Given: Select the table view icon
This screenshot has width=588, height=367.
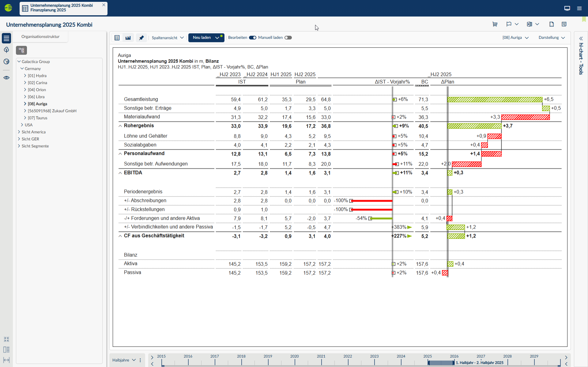Looking at the screenshot, I should click(117, 38).
